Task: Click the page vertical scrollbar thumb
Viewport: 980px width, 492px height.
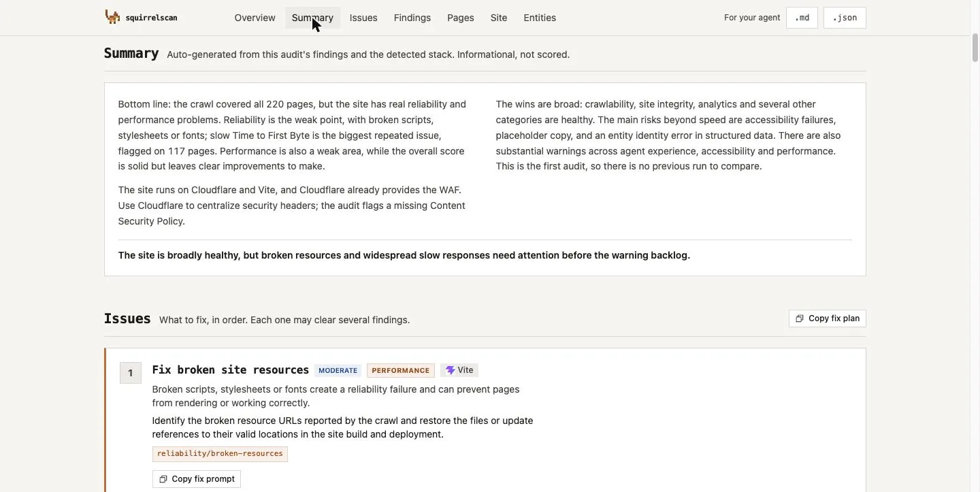Action: (x=975, y=48)
